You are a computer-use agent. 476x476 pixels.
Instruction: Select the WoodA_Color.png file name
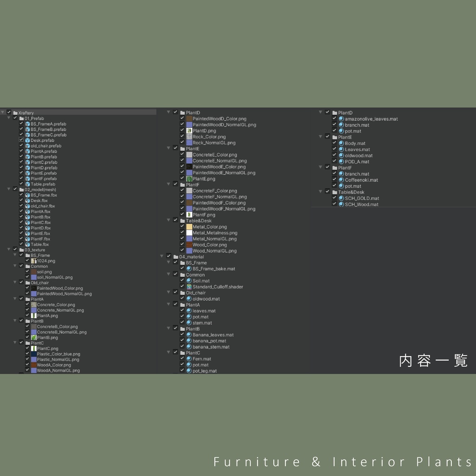[54, 365]
